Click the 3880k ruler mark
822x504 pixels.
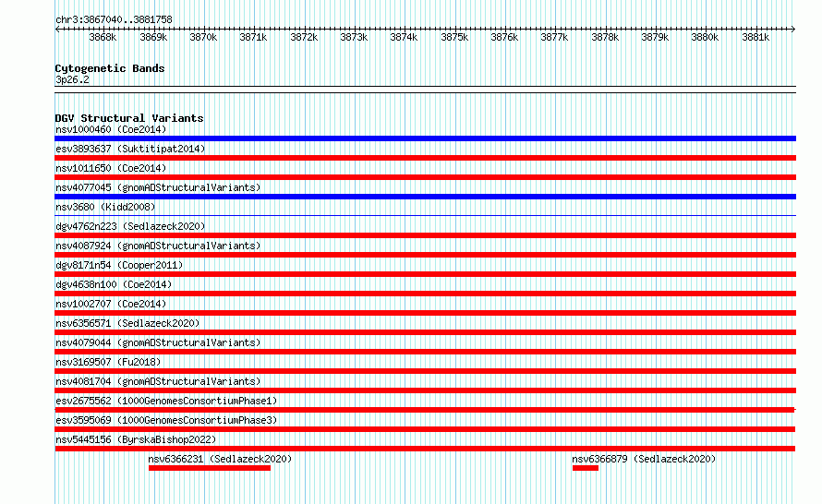[x=705, y=37]
